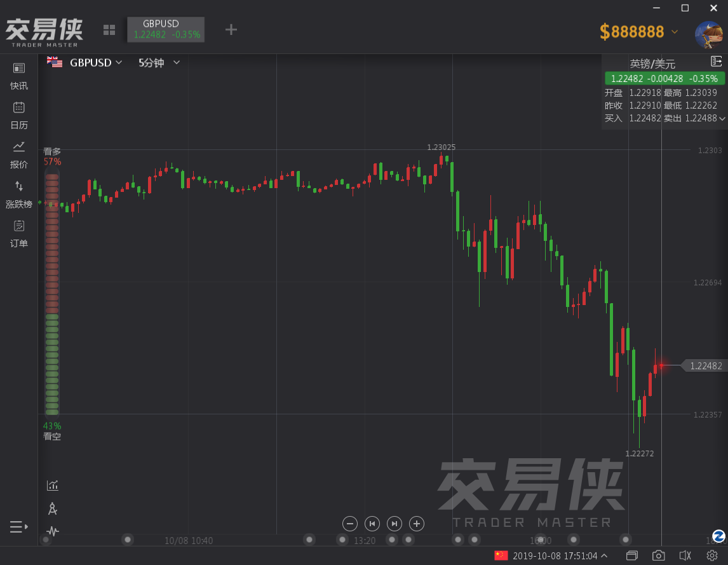Click the blue round icon above the gear
728x565 pixels.
[x=718, y=536]
